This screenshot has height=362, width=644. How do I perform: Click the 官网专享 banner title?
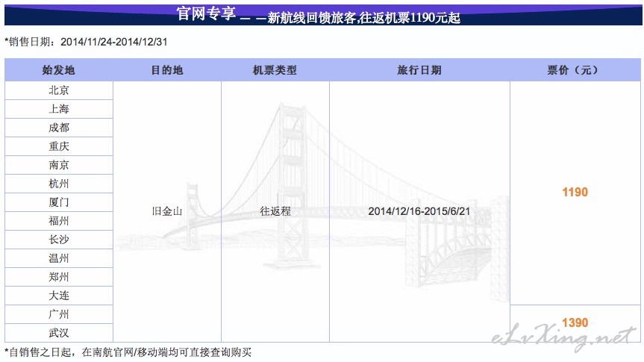coord(206,13)
